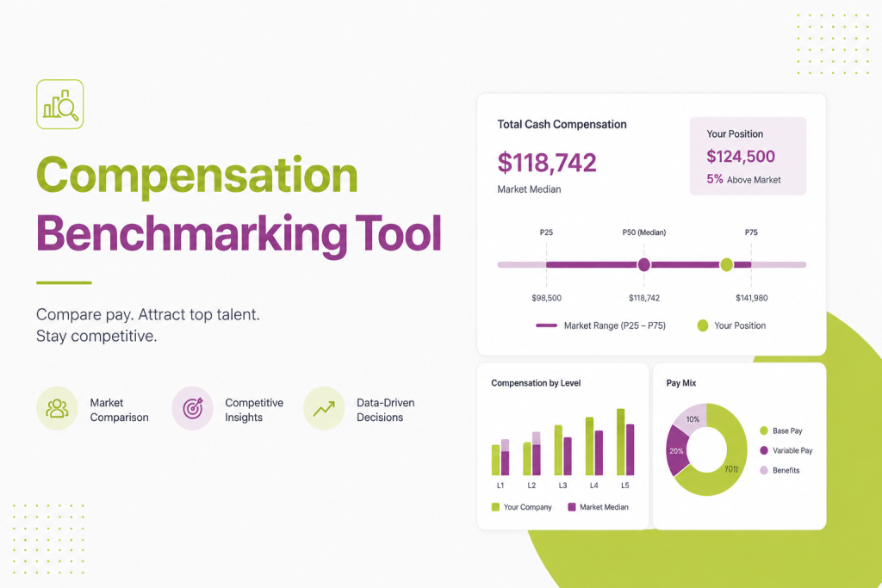Click the $124,500 position value
This screenshot has height=588, width=882.
(x=741, y=157)
